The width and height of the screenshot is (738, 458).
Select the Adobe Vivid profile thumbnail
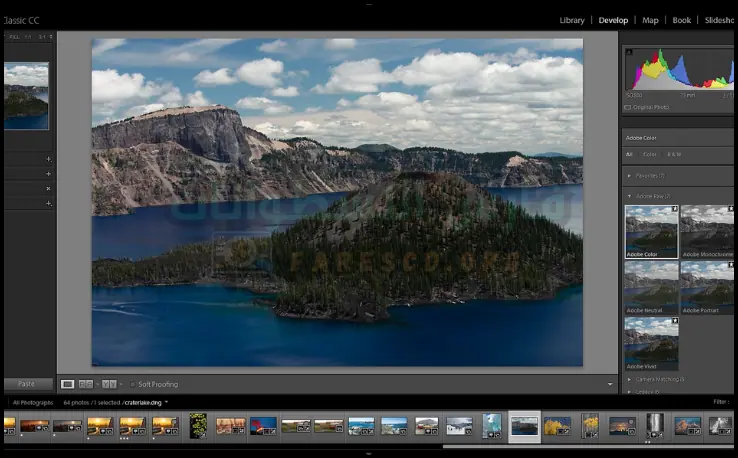point(651,344)
